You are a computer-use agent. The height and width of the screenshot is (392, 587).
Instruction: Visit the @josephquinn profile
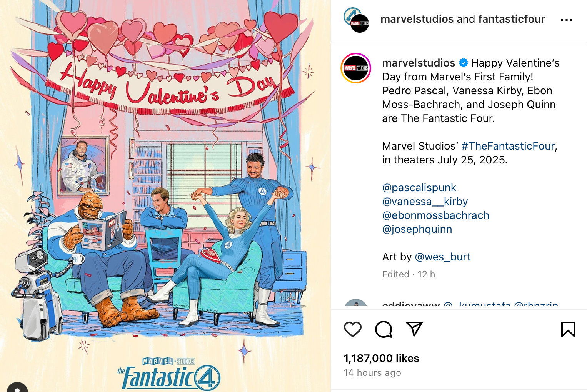[x=417, y=229]
